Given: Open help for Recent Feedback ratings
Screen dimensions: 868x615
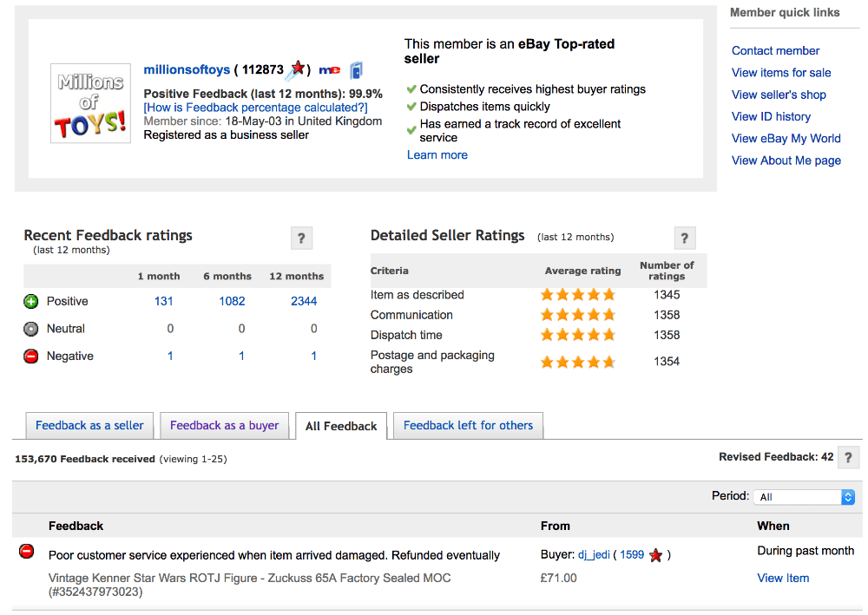Looking at the screenshot, I should click(x=301, y=238).
